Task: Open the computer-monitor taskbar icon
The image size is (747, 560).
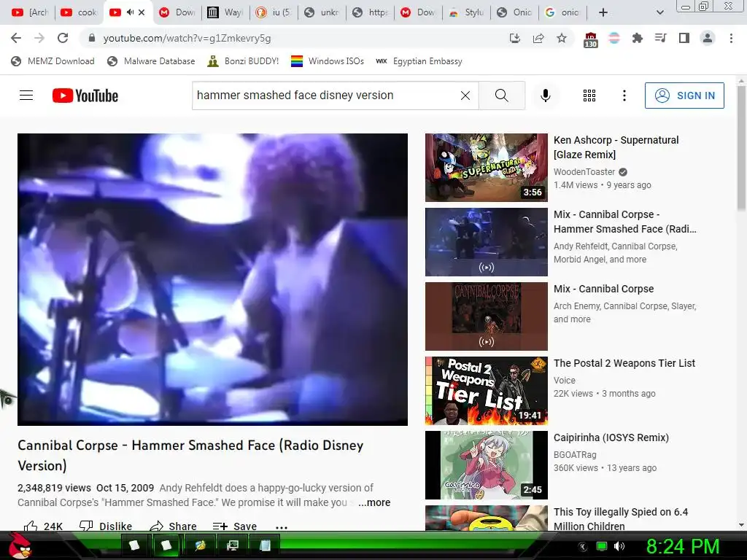Action: point(233,545)
